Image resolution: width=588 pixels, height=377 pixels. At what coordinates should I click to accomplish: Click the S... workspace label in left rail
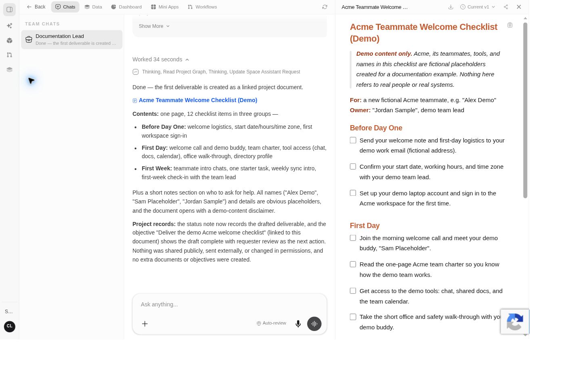pos(9,312)
